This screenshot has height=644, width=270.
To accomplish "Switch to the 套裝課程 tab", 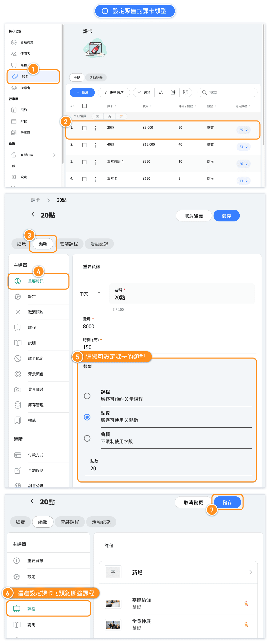I will (x=69, y=244).
